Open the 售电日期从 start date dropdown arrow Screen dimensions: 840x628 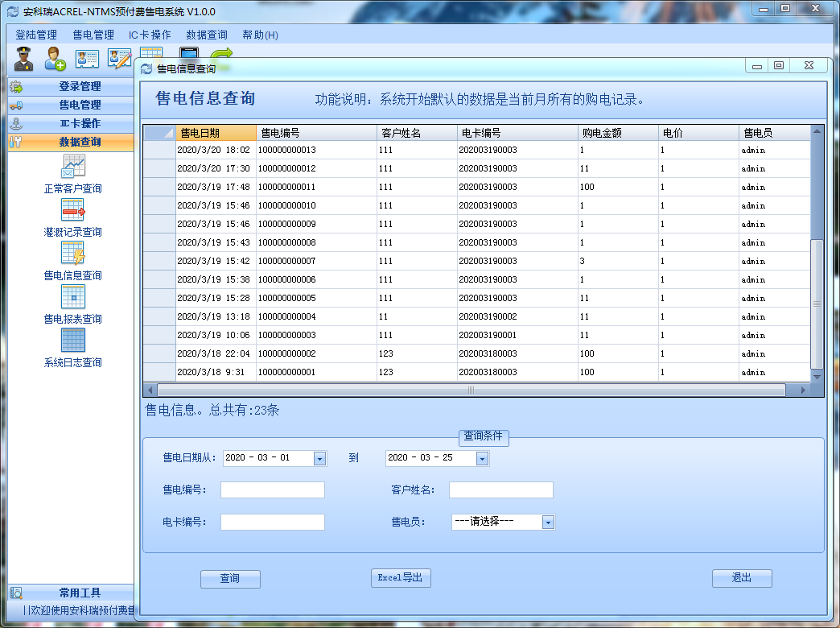coord(319,459)
